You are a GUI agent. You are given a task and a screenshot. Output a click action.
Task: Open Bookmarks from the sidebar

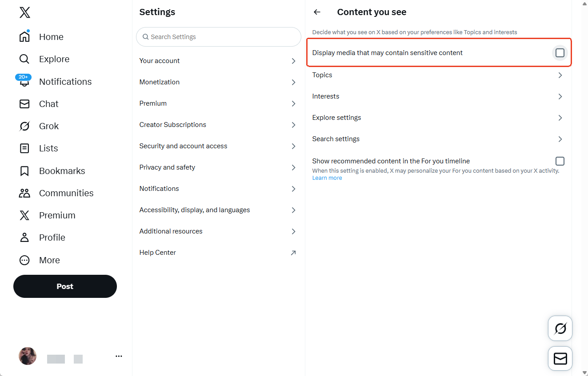click(x=24, y=170)
